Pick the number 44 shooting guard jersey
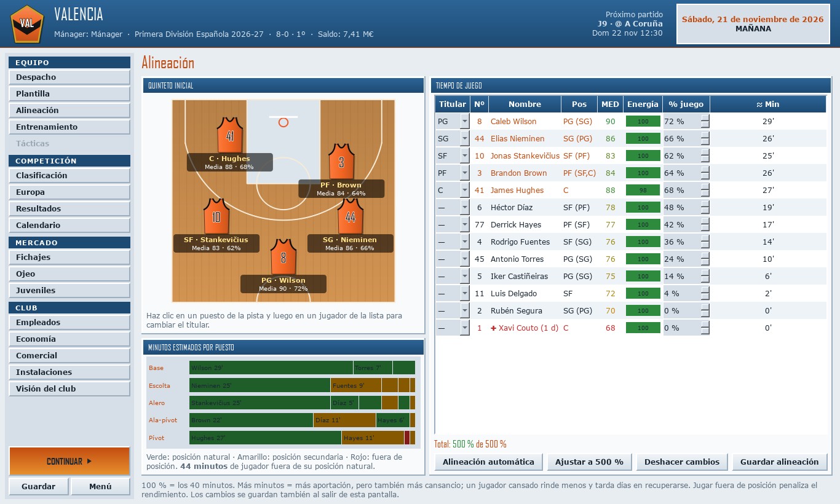Image resolution: width=840 pixels, height=504 pixels. coord(351,216)
